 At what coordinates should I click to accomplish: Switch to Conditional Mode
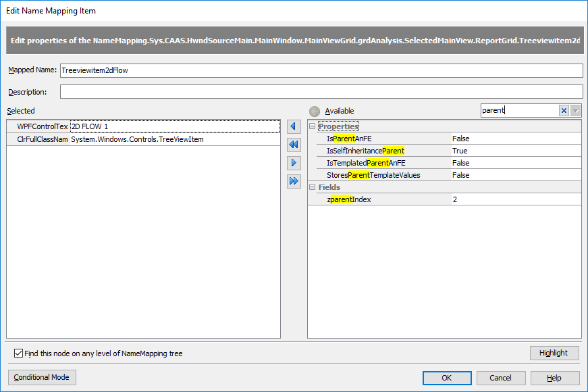(x=41, y=377)
